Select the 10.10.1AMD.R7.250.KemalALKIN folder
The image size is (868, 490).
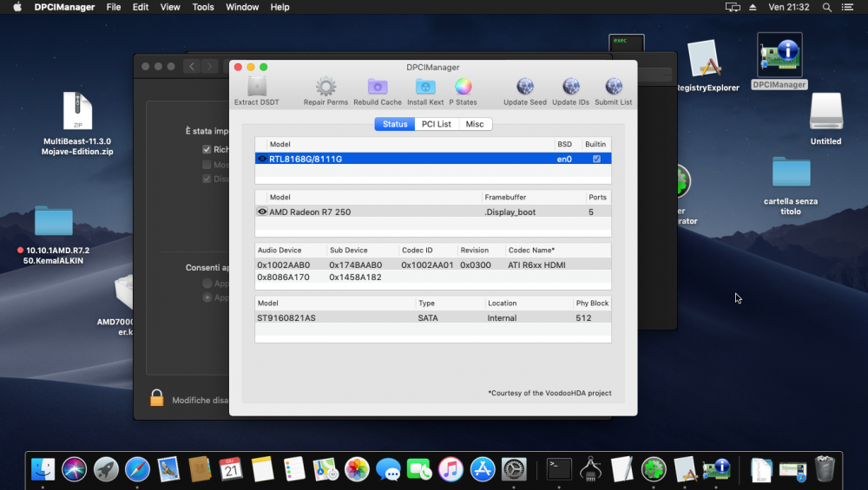click(x=54, y=221)
